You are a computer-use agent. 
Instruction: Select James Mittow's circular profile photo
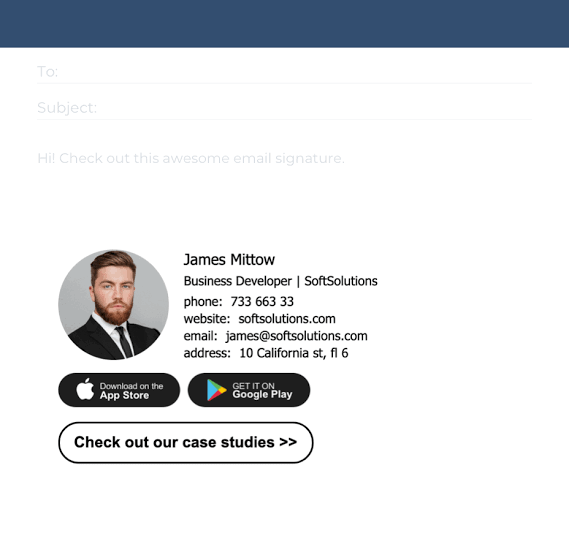click(x=114, y=305)
